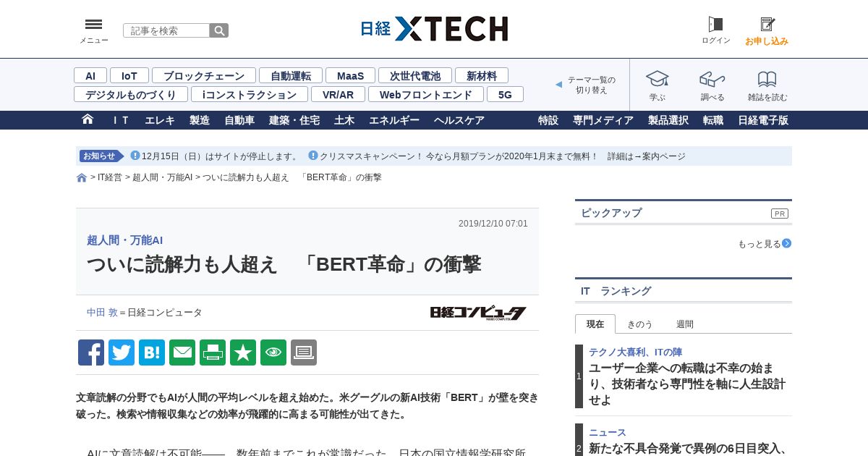The width and height of the screenshot is (868, 456).
Task: Click the green eye follow icon
Action: [273, 352]
